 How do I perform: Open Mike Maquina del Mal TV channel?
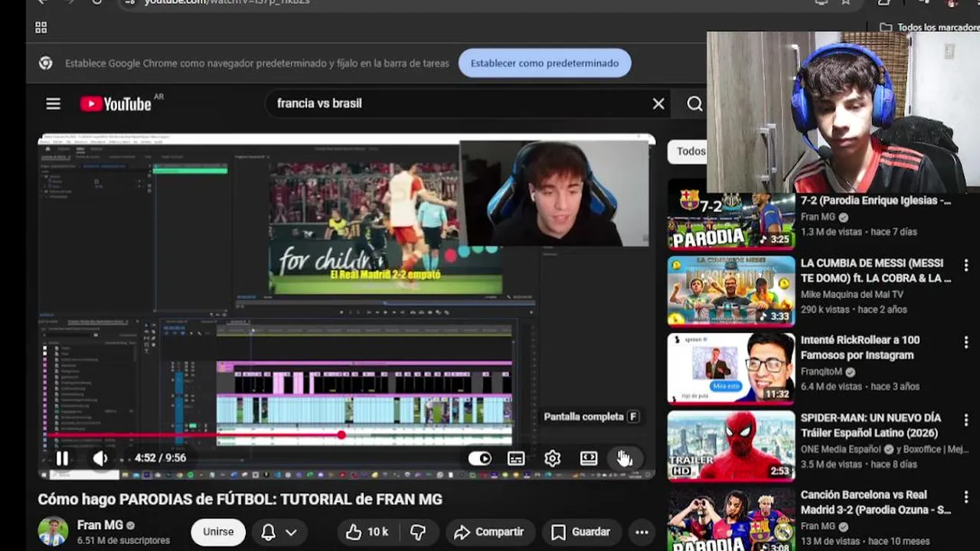pyautogui.click(x=852, y=295)
